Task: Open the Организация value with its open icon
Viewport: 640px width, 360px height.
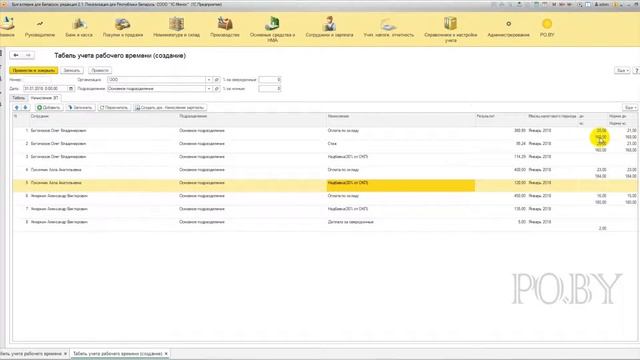Action: [217, 80]
